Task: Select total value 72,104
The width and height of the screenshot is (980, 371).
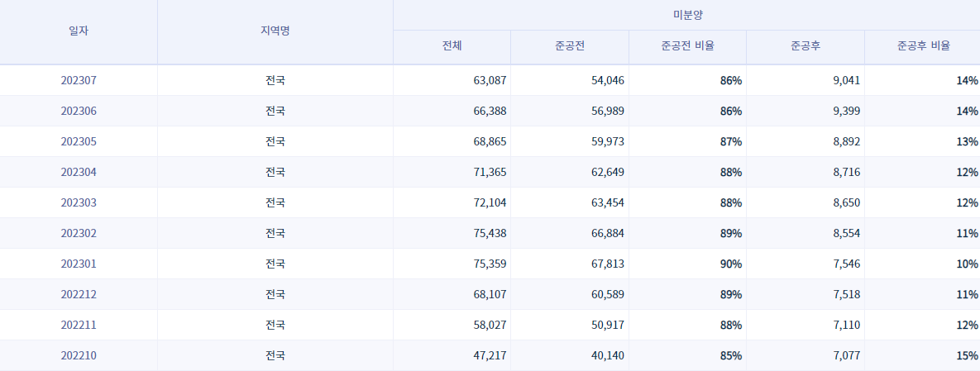Action: tap(490, 202)
